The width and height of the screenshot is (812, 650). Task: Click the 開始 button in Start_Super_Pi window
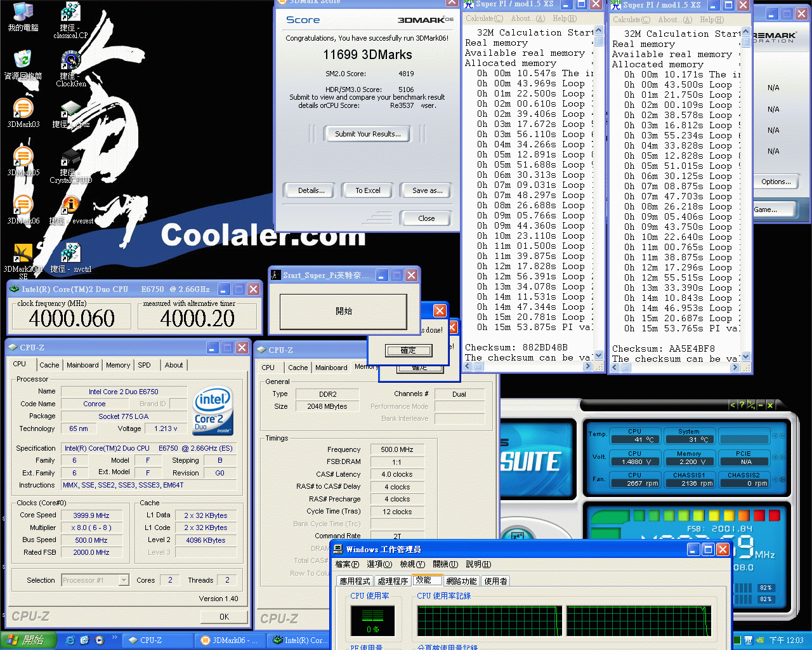point(343,311)
